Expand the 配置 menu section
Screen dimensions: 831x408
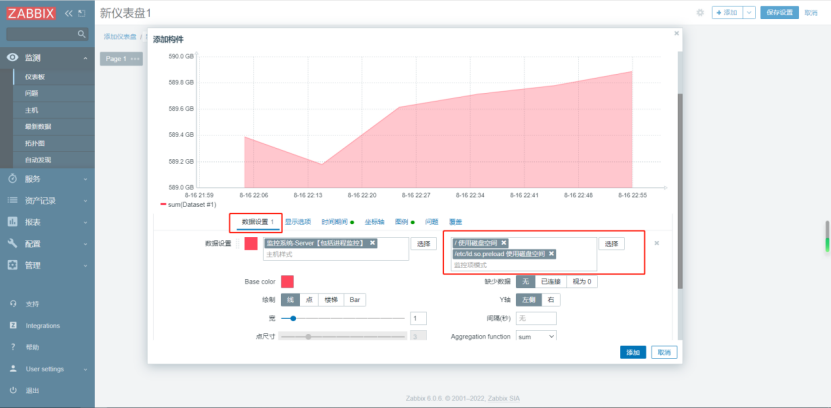tap(85, 244)
